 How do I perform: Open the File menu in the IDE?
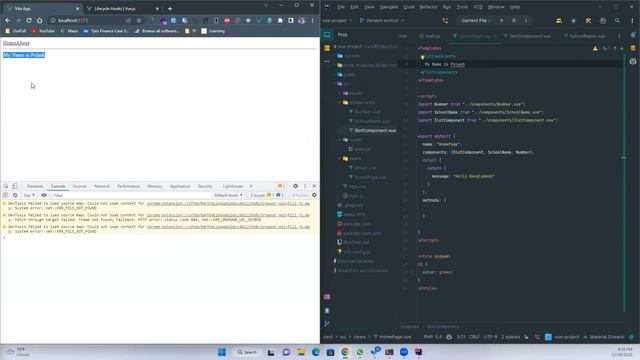341,7
